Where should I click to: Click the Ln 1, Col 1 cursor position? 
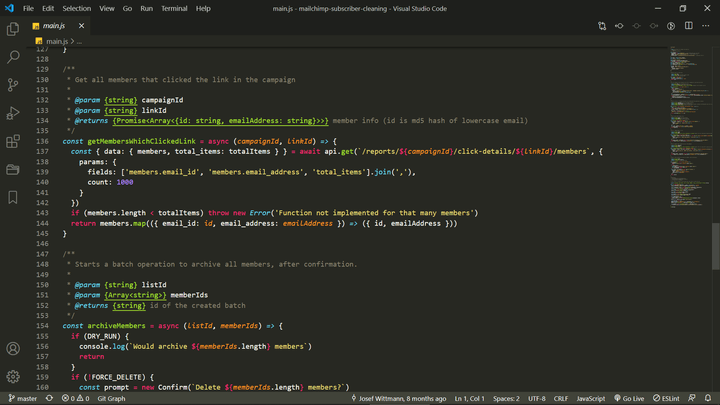(x=469, y=399)
